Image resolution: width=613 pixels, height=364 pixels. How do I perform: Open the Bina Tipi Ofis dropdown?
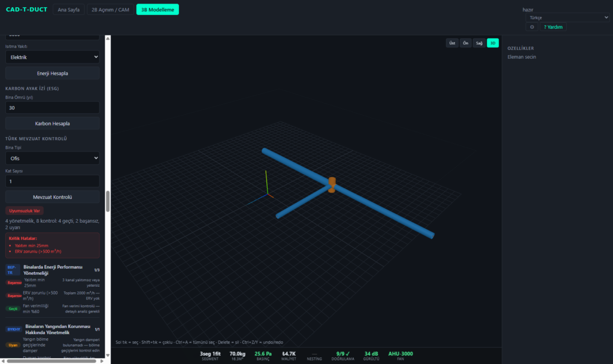pos(53,158)
